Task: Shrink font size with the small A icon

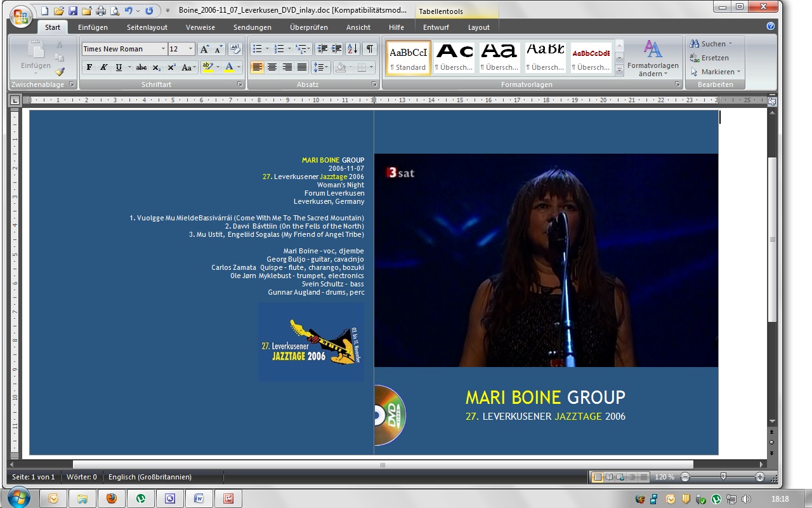Action: [218, 49]
